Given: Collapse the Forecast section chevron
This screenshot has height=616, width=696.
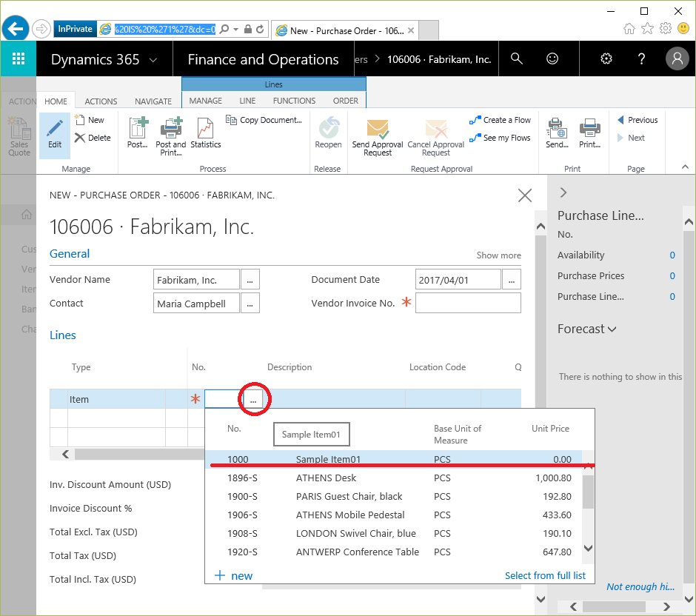Looking at the screenshot, I should coord(612,329).
